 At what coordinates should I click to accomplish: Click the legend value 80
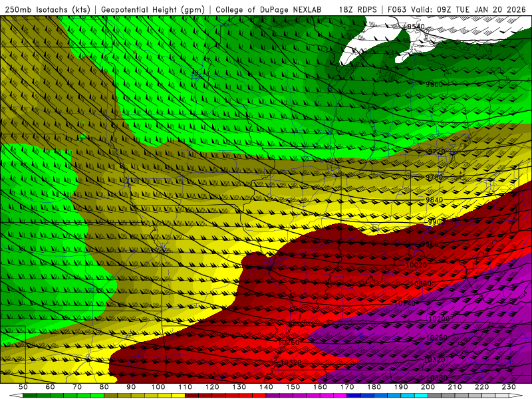pyautogui.click(x=104, y=387)
